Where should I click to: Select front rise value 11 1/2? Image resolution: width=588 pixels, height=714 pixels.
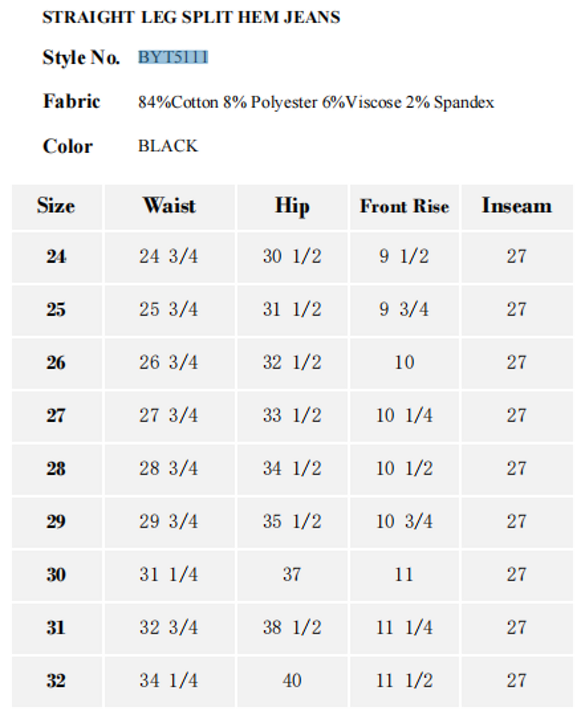tap(404, 681)
